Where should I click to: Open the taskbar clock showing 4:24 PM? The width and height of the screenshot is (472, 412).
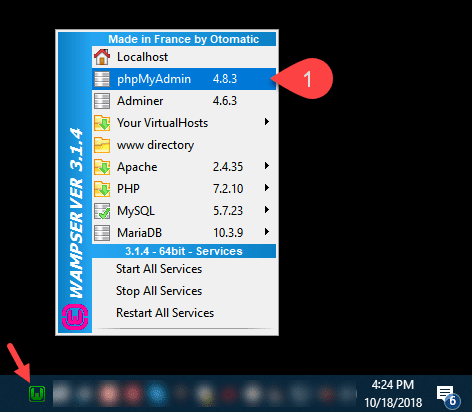point(393,385)
